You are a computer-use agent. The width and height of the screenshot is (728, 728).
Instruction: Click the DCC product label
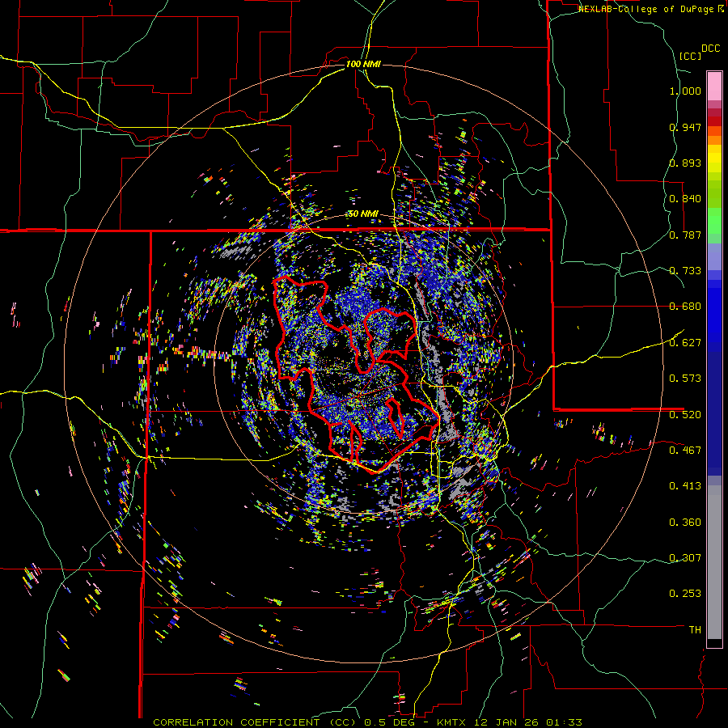click(x=710, y=49)
